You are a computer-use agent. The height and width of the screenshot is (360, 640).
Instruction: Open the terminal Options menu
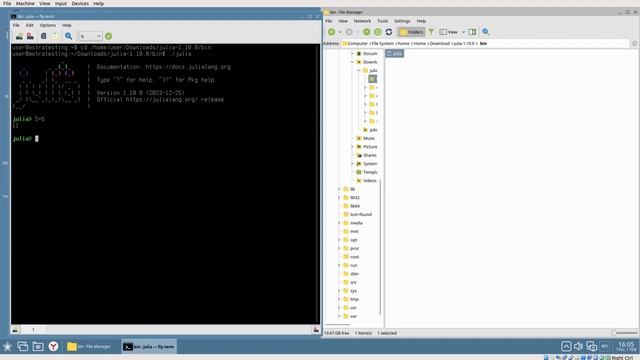[47, 25]
